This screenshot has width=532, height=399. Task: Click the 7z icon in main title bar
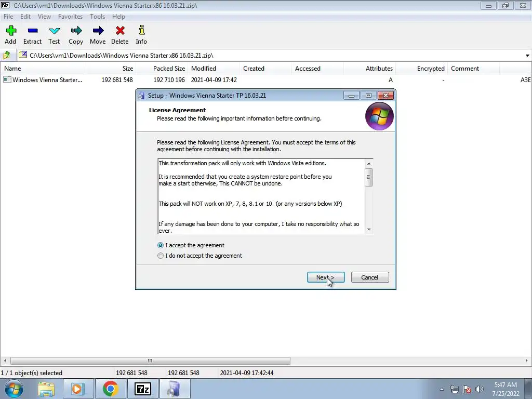tap(5, 5)
